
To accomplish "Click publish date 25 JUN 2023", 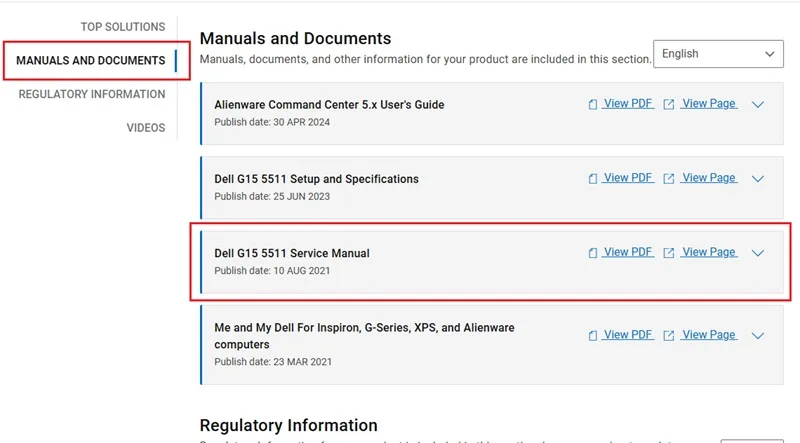I will coord(272,196).
